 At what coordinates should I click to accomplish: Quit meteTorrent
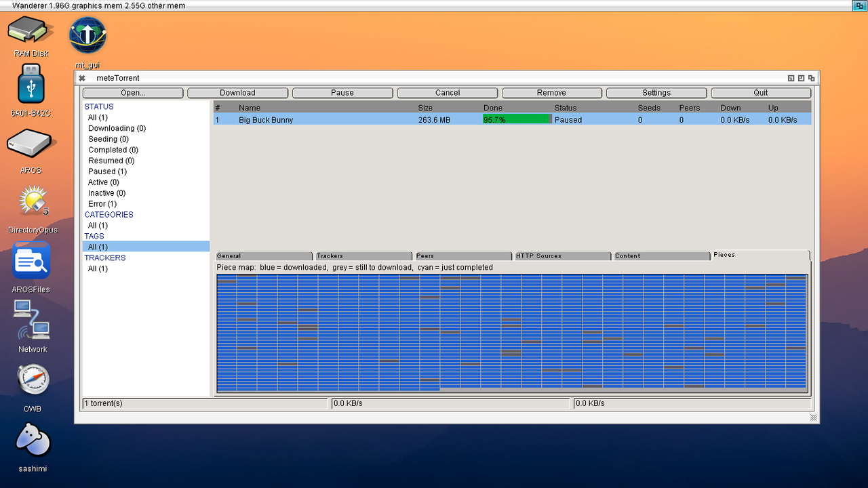pyautogui.click(x=761, y=93)
